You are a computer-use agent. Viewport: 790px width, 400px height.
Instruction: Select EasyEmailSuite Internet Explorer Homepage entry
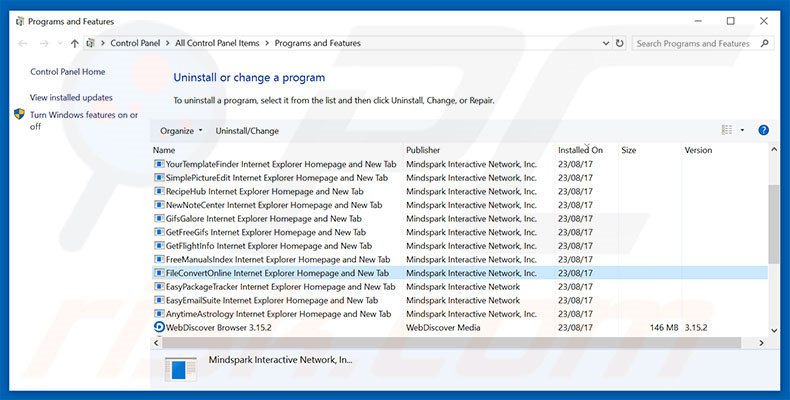tap(272, 300)
